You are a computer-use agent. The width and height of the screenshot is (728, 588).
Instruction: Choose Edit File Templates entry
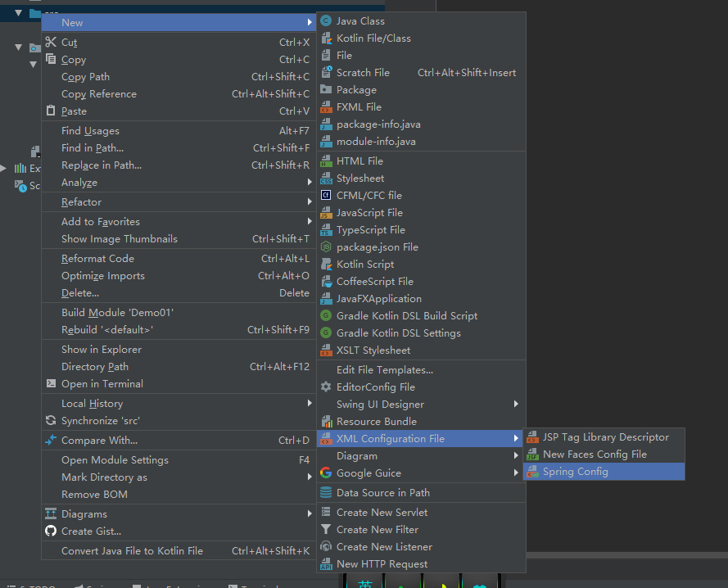421,369
